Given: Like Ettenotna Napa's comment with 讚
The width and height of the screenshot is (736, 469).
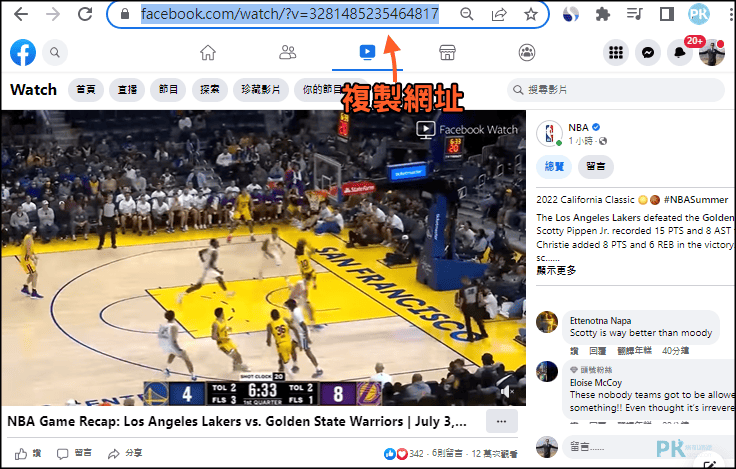Looking at the screenshot, I should pos(575,351).
